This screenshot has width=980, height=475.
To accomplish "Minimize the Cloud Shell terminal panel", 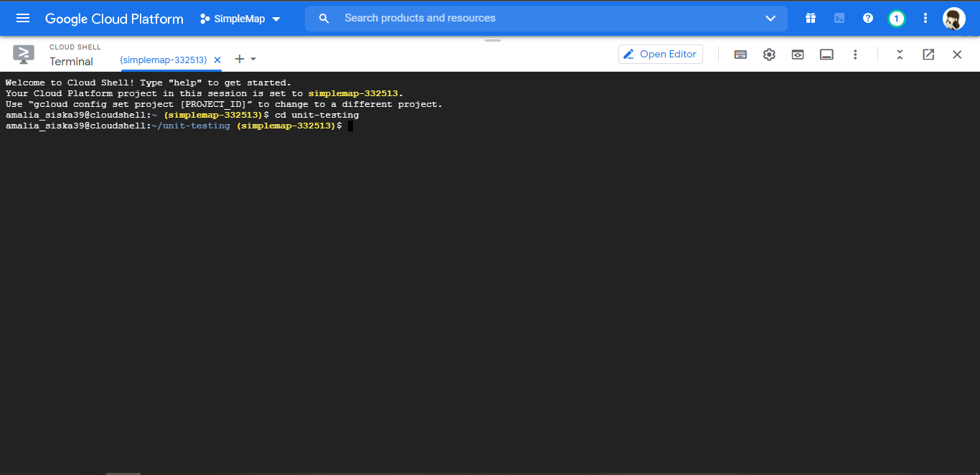I will (899, 54).
